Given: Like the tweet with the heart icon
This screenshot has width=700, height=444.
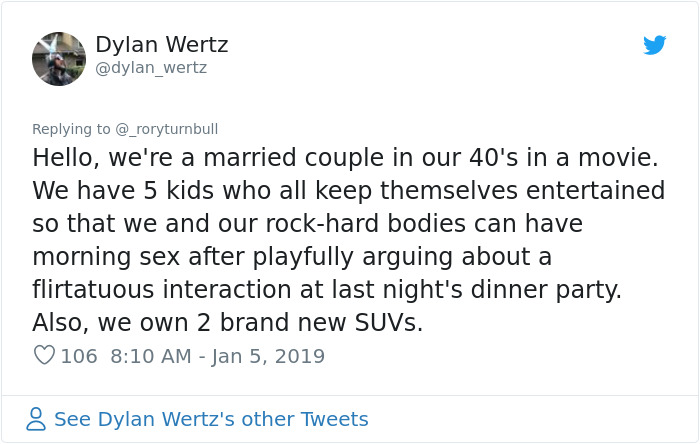Looking at the screenshot, I should (x=44, y=355).
